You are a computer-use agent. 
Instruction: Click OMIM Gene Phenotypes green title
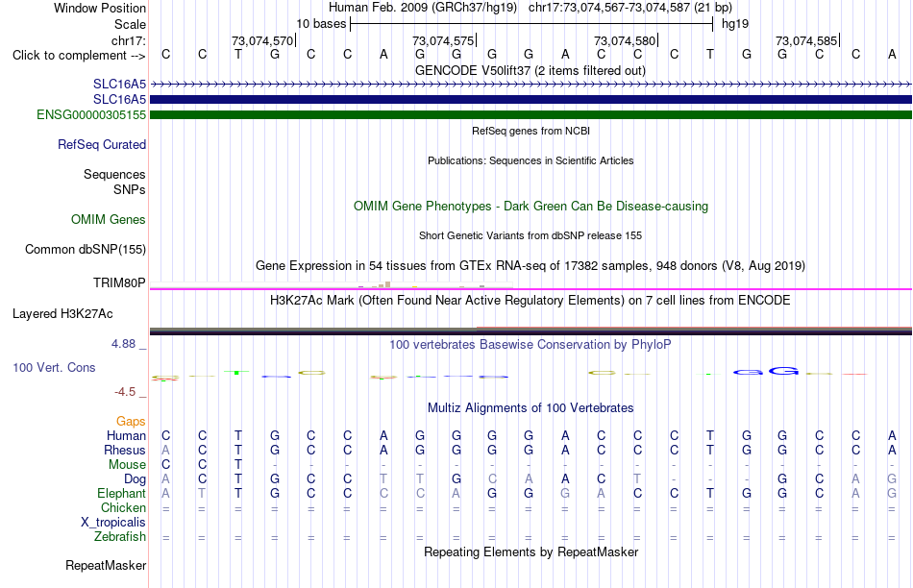tap(531, 207)
